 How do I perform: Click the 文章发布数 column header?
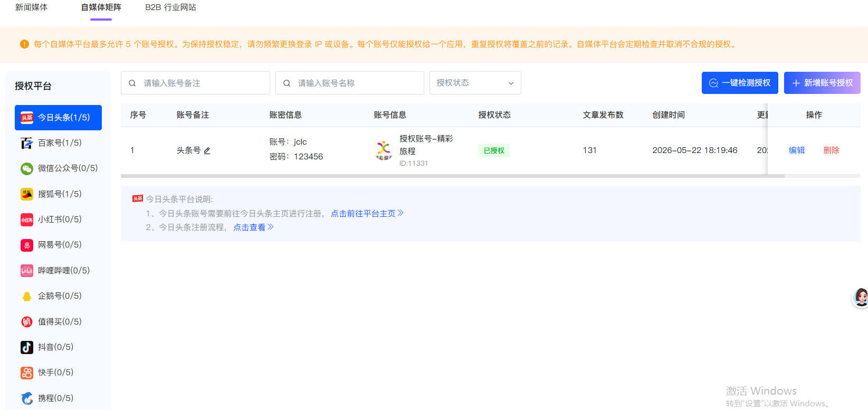[603, 115]
